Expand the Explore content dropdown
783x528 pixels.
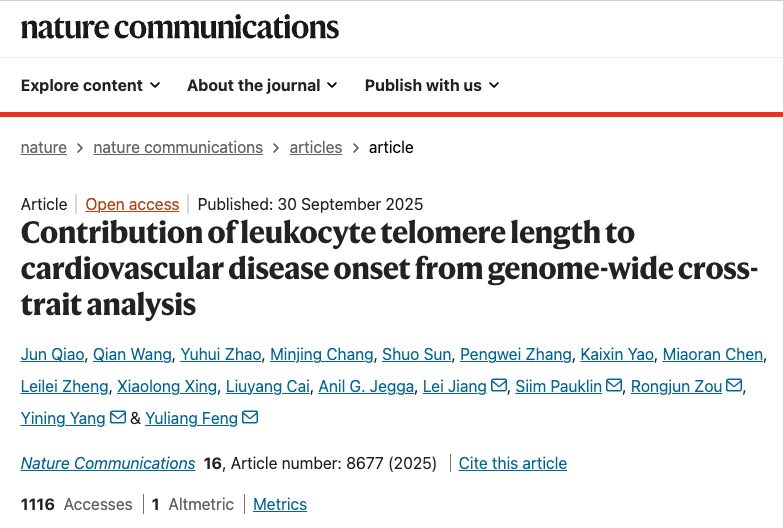point(91,86)
